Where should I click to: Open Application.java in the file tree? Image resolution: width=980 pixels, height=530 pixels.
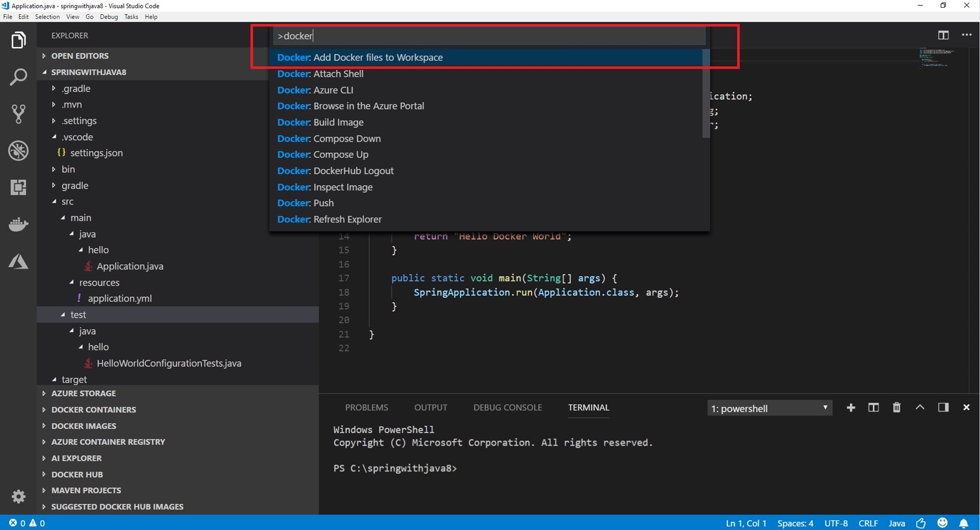coord(130,266)
